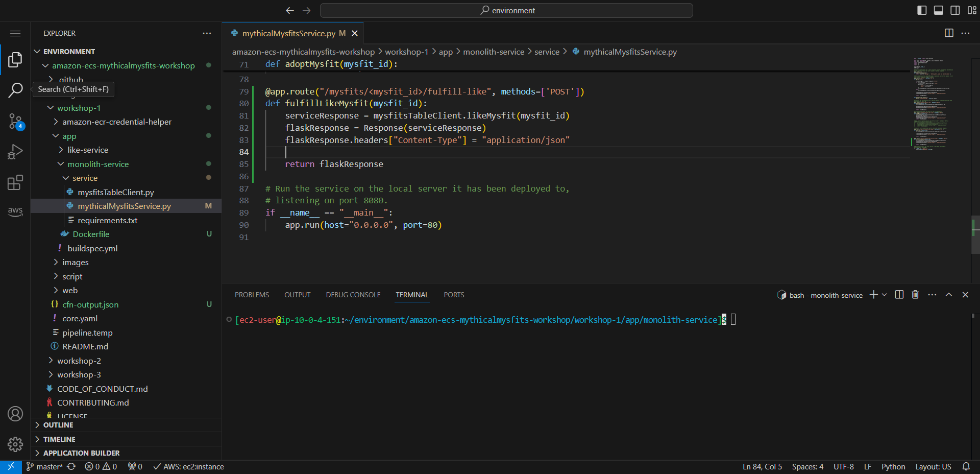Open the notifications bell
This screenshot has width=980, height=474.
click(x=966, y=467)
